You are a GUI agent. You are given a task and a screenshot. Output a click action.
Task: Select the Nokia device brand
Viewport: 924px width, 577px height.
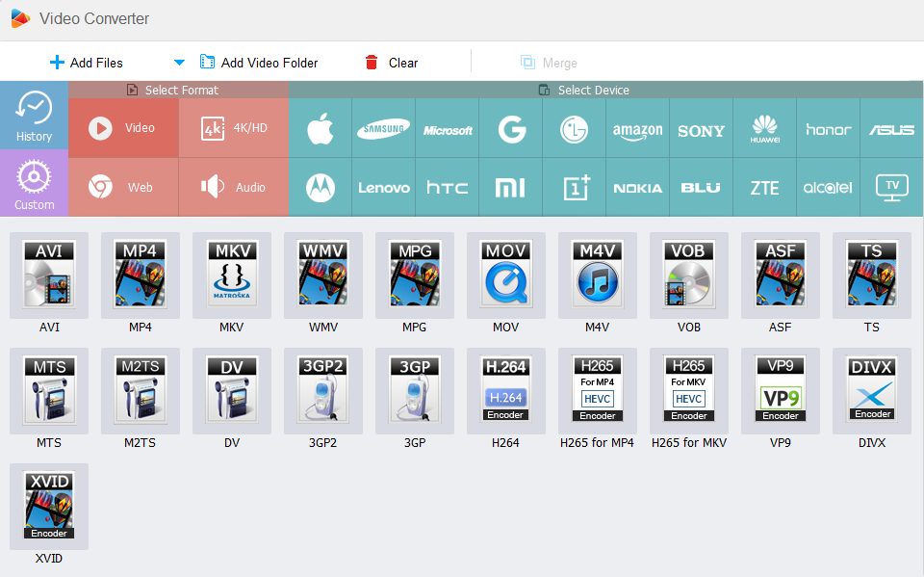637,188
